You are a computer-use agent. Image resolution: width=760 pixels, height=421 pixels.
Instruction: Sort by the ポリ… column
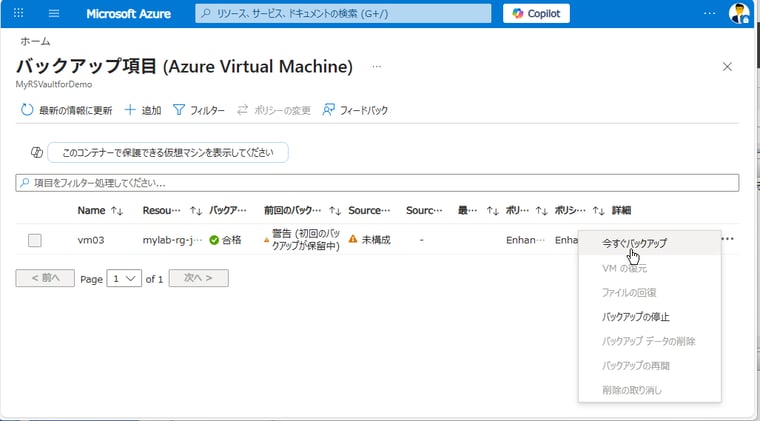[526, 210]
